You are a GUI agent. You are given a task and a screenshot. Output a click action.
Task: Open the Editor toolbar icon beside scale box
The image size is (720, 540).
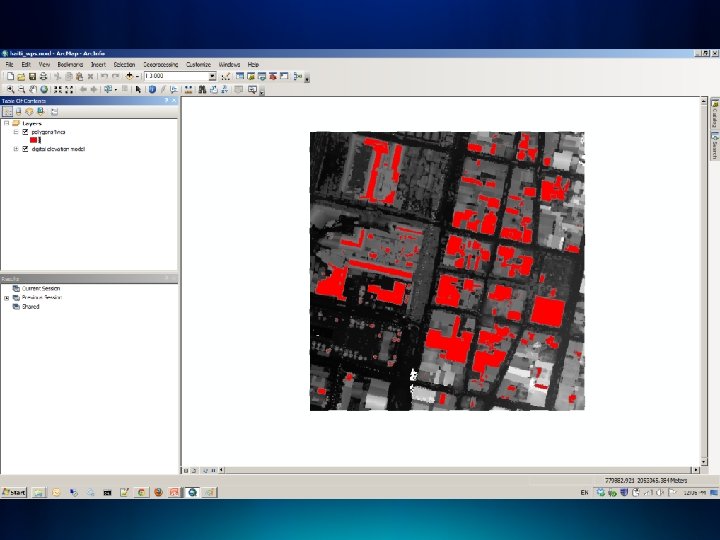[225, 76]
